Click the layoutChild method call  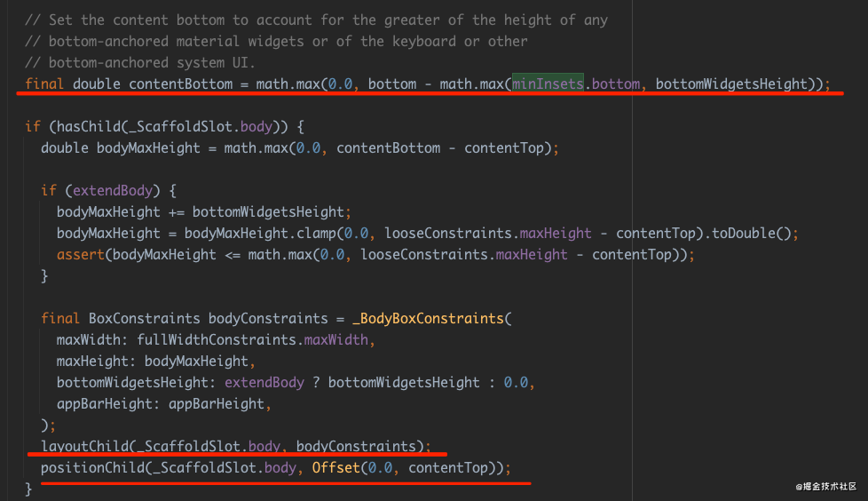tap(84, 446)
